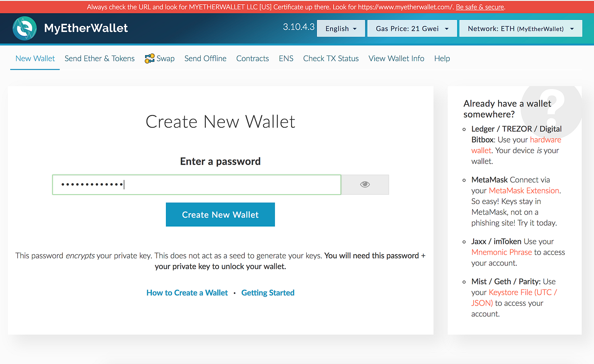The image size is (594, 364).
Task: Open the Network ETH selector dropdown
Action: [x=521, y=28]
